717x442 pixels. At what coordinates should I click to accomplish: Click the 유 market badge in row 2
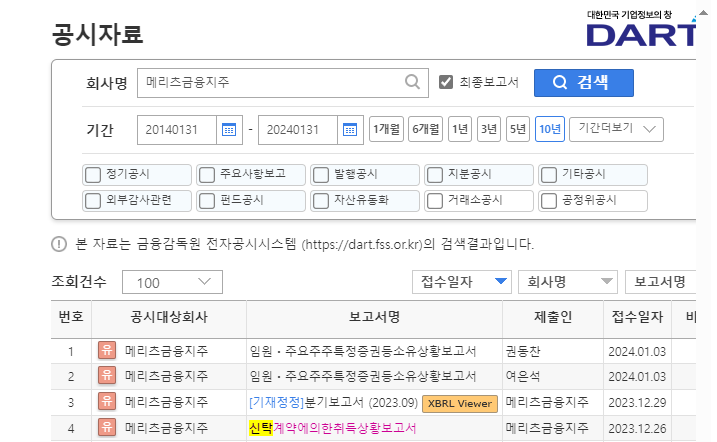coord(107,376)
